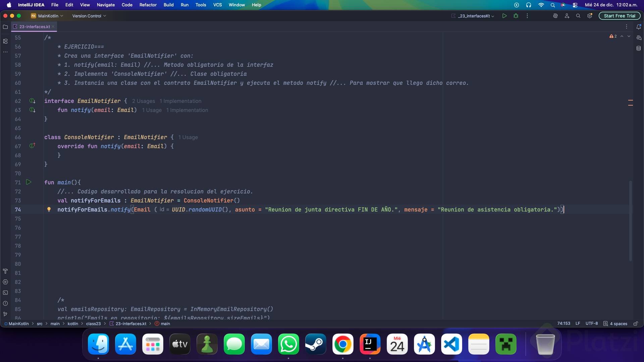Toggle read-only lock icon in status bar
This screenshot has height=362, width=644.
(635, 323)
